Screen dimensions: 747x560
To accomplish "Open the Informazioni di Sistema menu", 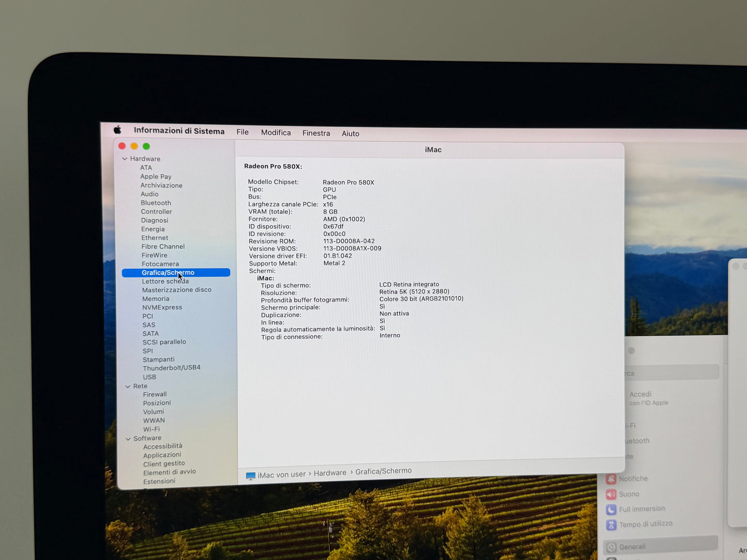I will click(179, 131).
